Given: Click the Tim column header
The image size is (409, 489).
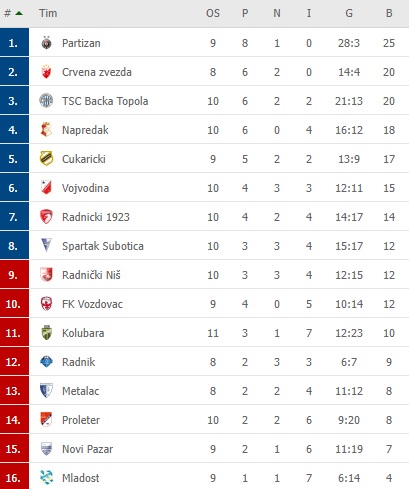Looking at the screenshot, I should pos(48,13).
